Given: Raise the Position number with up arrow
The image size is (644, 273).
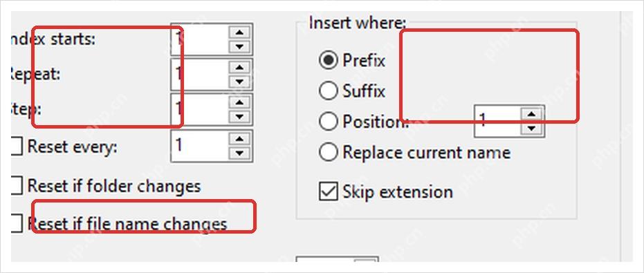Looking at the screenshot, I should click(532, 114).
